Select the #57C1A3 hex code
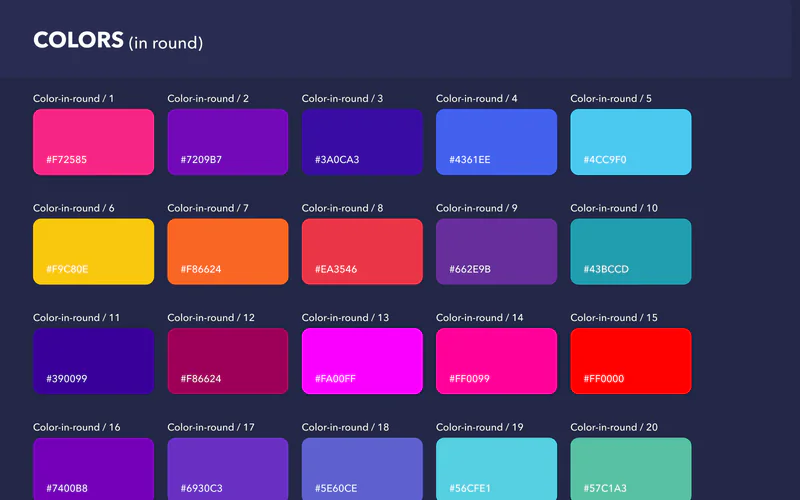The image size is (800, 500). coord(605,489)
